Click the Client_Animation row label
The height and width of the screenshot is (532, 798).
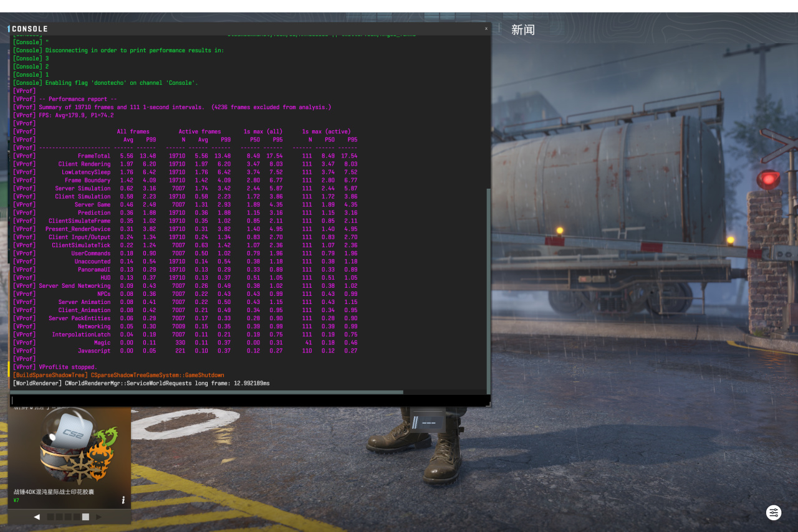click(x=84, y=310)
